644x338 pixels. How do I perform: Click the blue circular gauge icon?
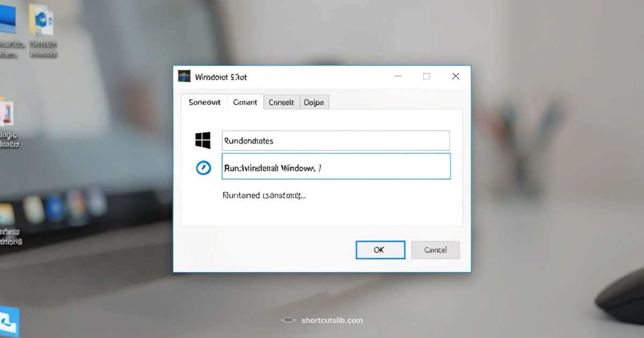(x=203, y=168)
